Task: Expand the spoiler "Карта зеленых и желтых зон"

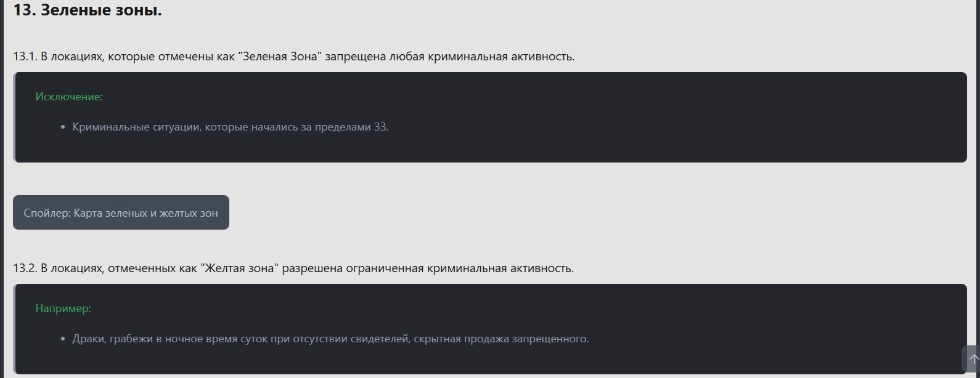Action: tap(121, 212)
